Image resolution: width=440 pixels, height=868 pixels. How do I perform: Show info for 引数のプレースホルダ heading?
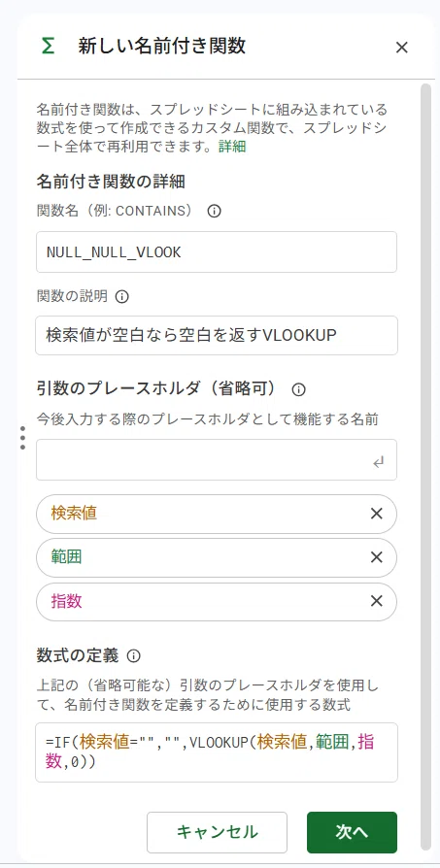pos(298,389)
